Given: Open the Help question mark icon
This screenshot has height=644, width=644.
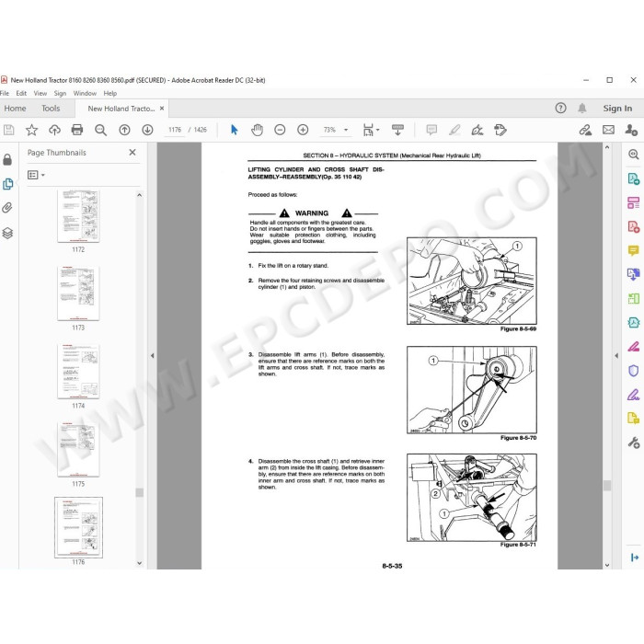Looking at the screenshot, I should tap(560, 108).
